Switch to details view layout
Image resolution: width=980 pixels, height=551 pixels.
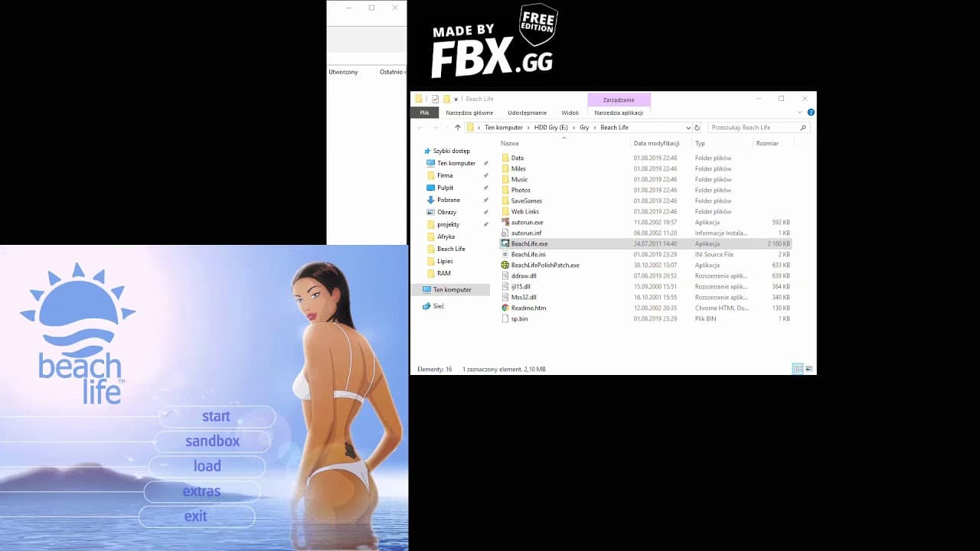pos(797,369)
